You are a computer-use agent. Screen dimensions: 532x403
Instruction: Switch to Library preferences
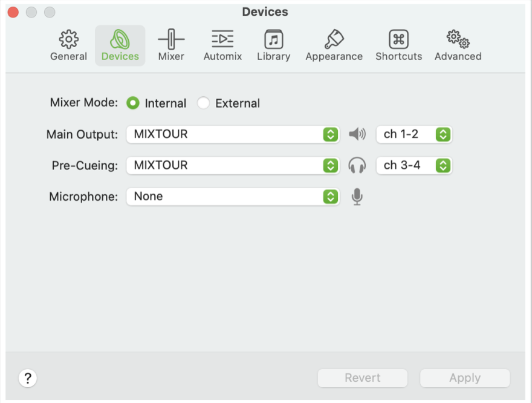click(x=273, y=45)
